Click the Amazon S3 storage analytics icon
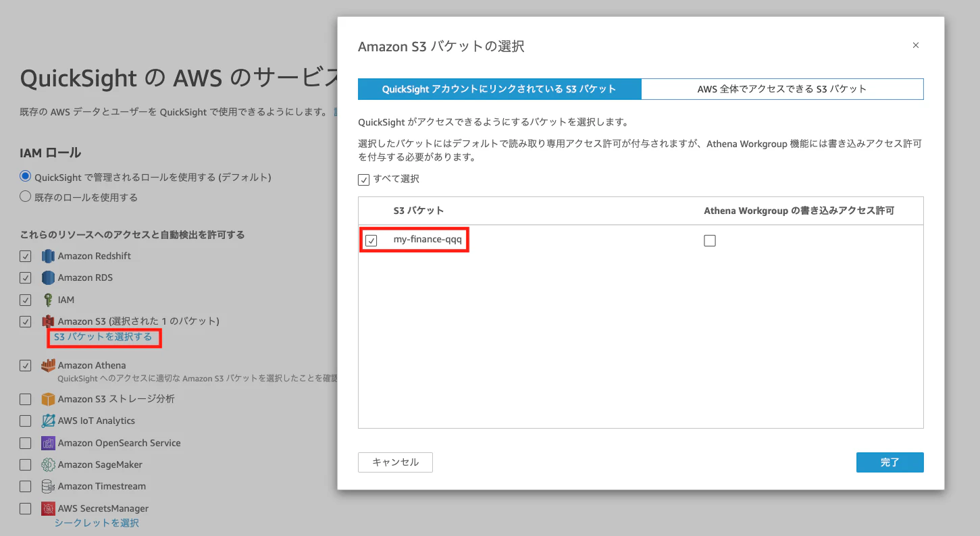Screen dimensions: 980x536 [x=48, y=399]
